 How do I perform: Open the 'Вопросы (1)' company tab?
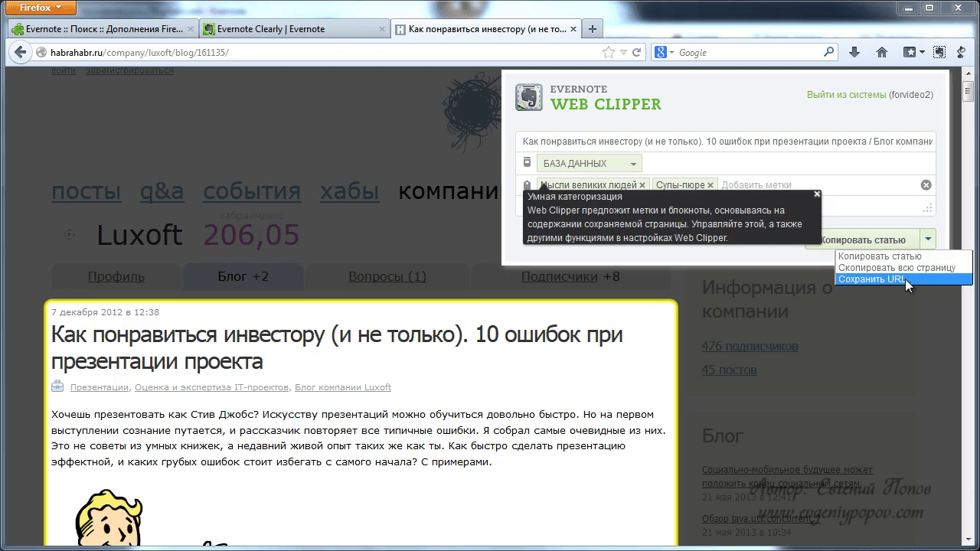[387, 276]
